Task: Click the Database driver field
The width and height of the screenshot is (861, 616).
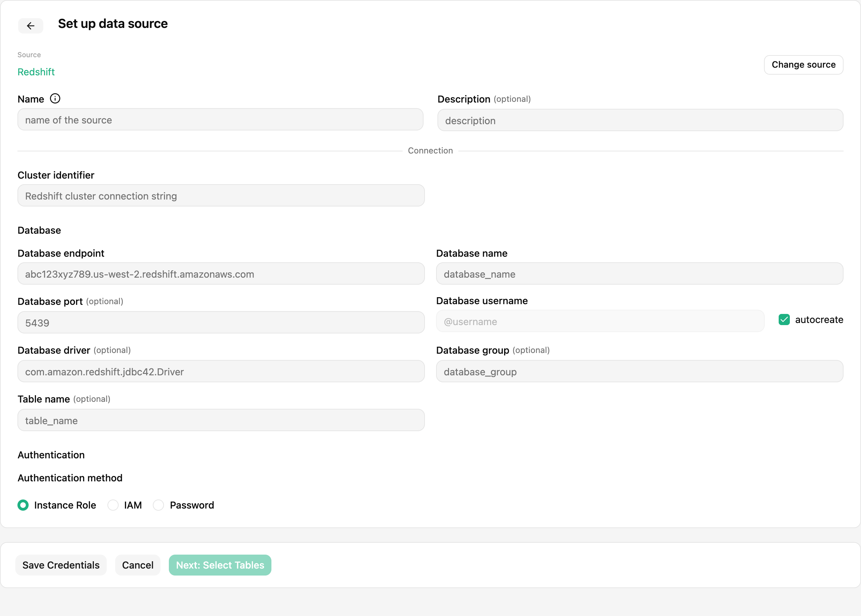Action: (x=221, y=371)
